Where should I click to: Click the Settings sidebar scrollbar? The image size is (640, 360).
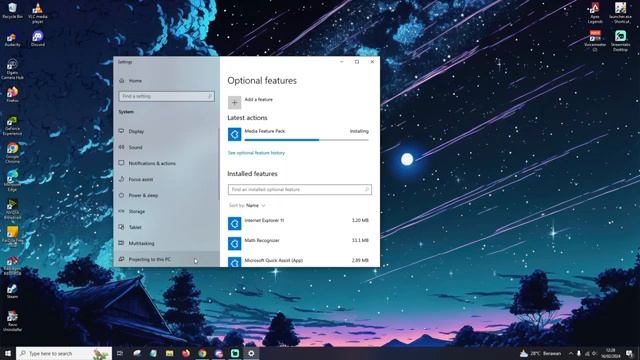coord(218,163)
